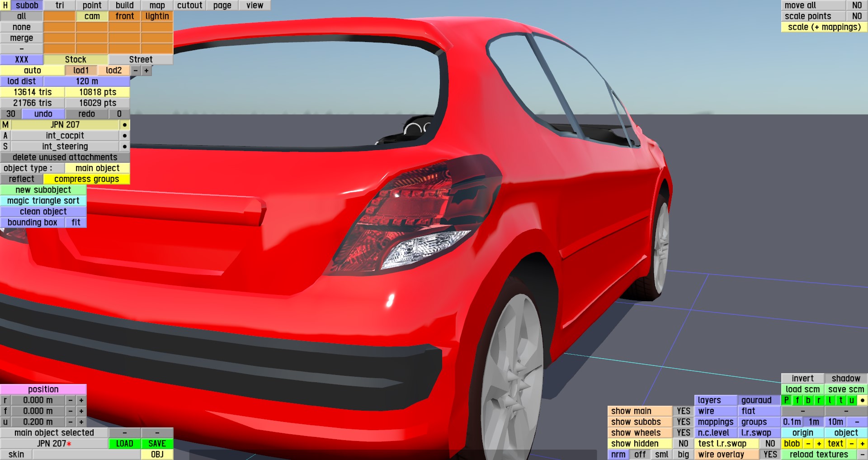
Task: Open the build tab
Action: point(125,5)
